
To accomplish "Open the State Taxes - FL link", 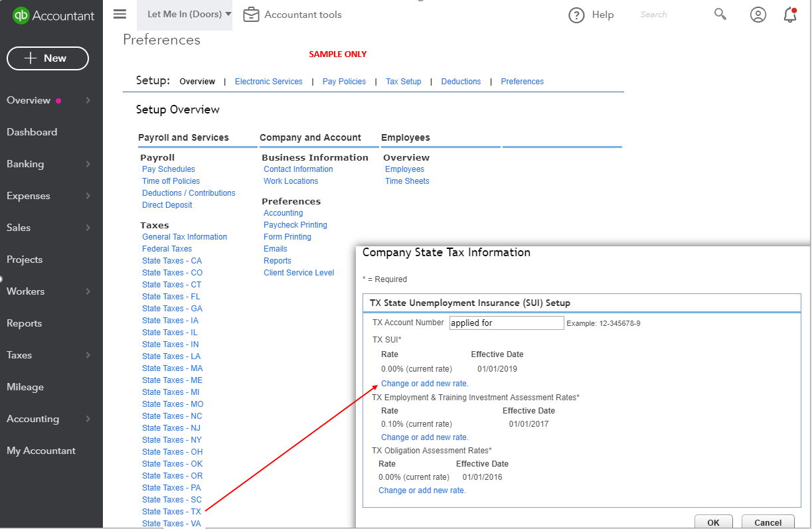I will click(x=171, y=297).
